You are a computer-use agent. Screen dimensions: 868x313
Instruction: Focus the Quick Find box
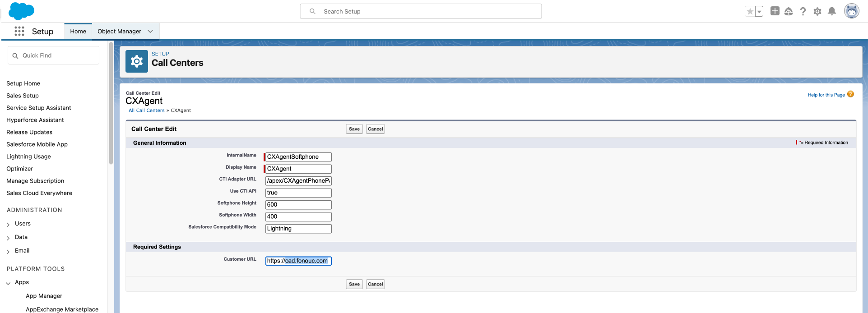click(53, 55)
